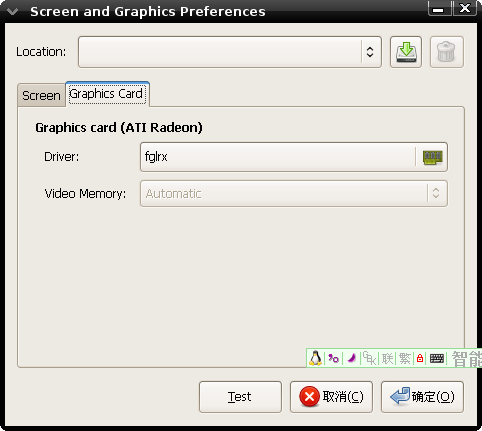Click the graphics card chip icon beside fglrx
Image resolution: width=482 pixels, height=431 pixels.
pos(432,157)
